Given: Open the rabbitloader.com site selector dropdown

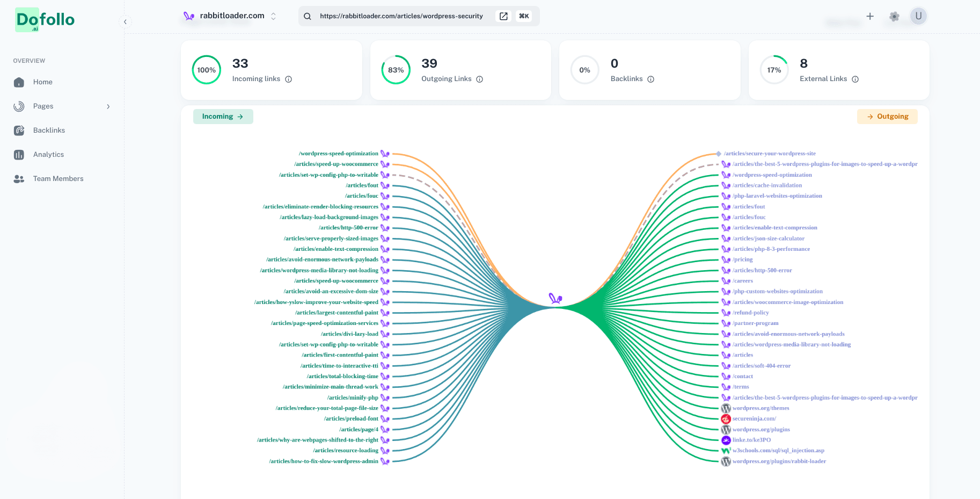Looking at the screenshot, I should click(x=231, y=16).
